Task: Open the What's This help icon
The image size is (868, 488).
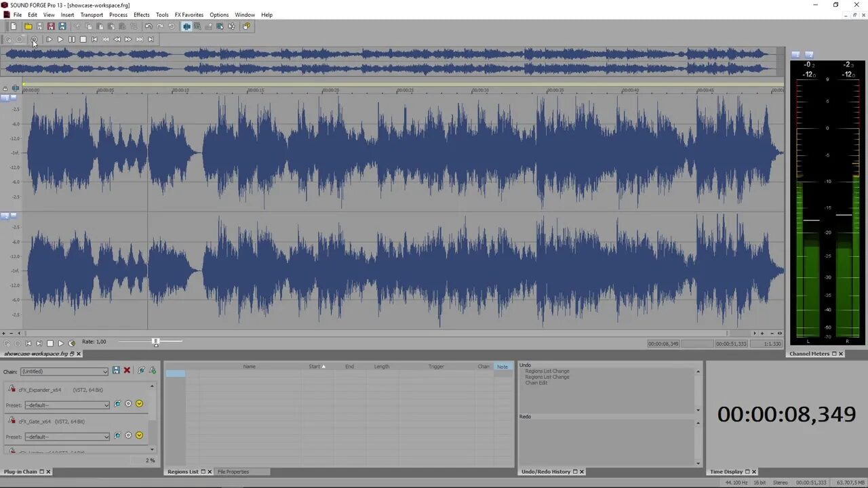Action: coord(246,26)
